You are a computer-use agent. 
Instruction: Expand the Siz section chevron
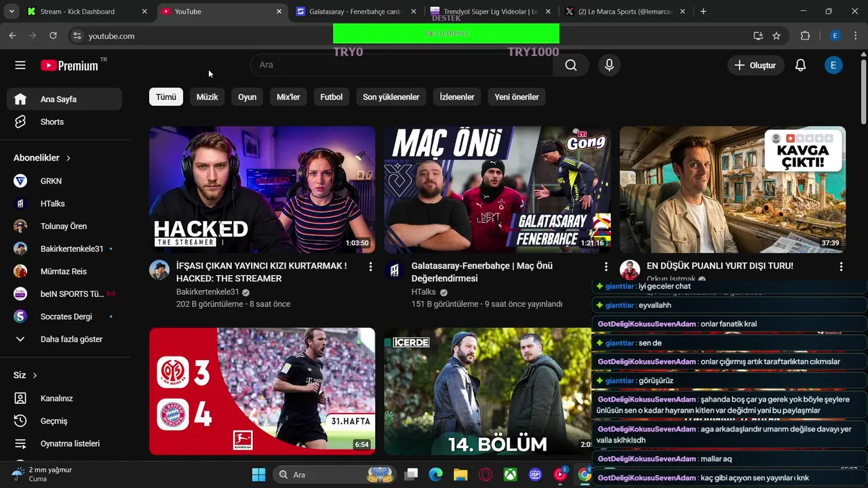pos(35,375)
